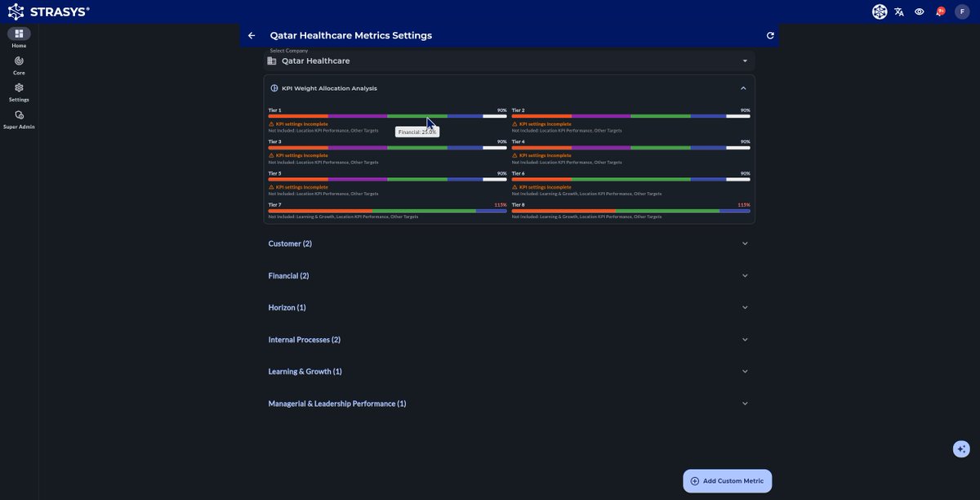Click the Tier 7 weight allocation bar
This screenshot has height=500, width=980.
(x=388, y=211)
